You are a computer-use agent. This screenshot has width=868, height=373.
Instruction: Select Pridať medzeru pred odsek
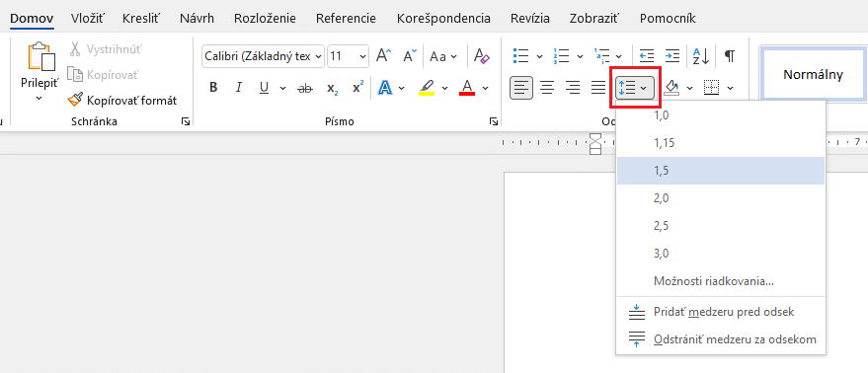pyautogui.click(x=721, y=312)
